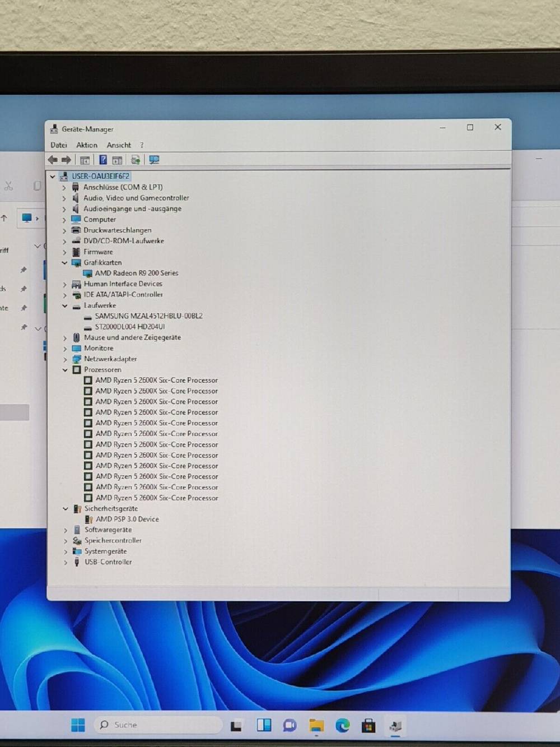Select the Druckwarteschlangen label
Image resolution: width=560 pixels, height=747 pixels.
pyautogui.click(x=117, y=230)
